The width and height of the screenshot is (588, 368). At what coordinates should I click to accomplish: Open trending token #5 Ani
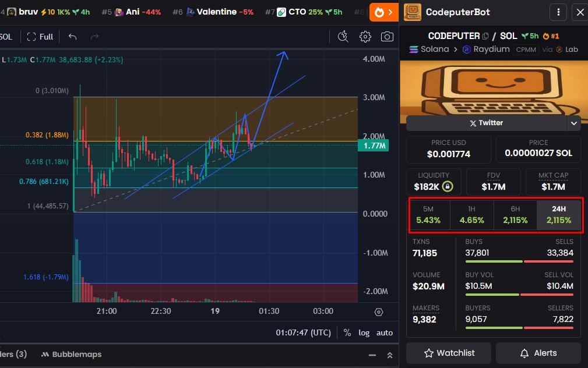click(131, 12)
